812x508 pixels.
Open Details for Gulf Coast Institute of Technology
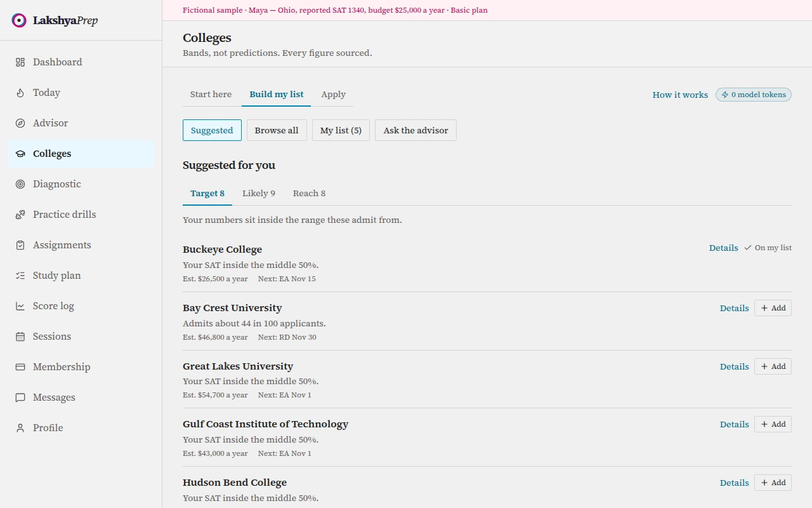click(734, 424)
